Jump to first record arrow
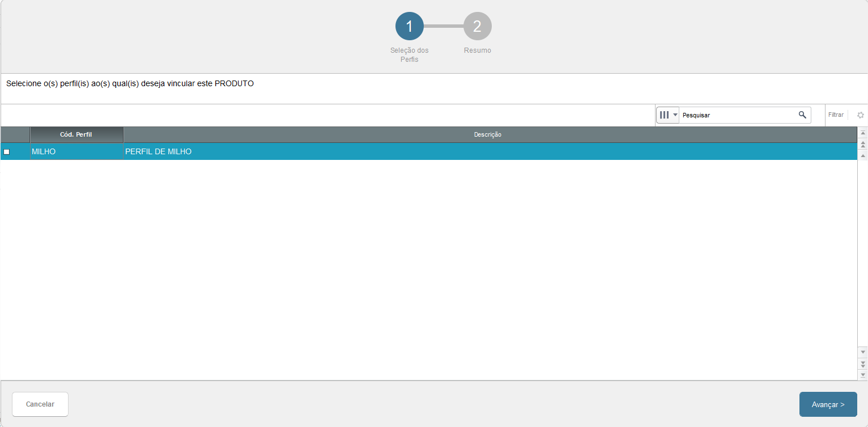The image size is (868, 427). 863,133
